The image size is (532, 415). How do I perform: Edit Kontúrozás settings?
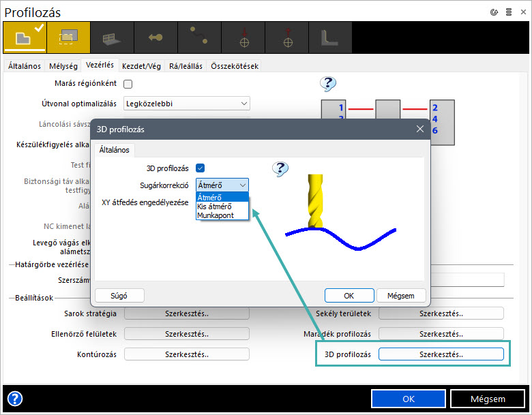187,354
